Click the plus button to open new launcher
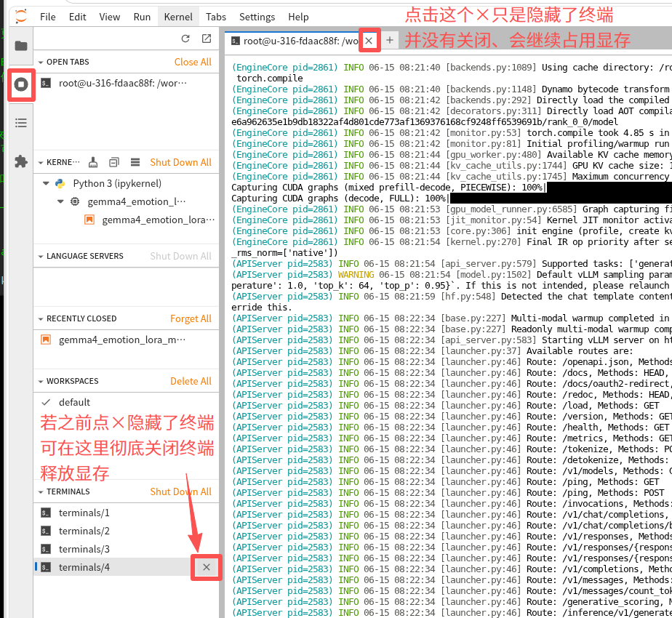This screenshot has height=618, width=672. point(390,40)
